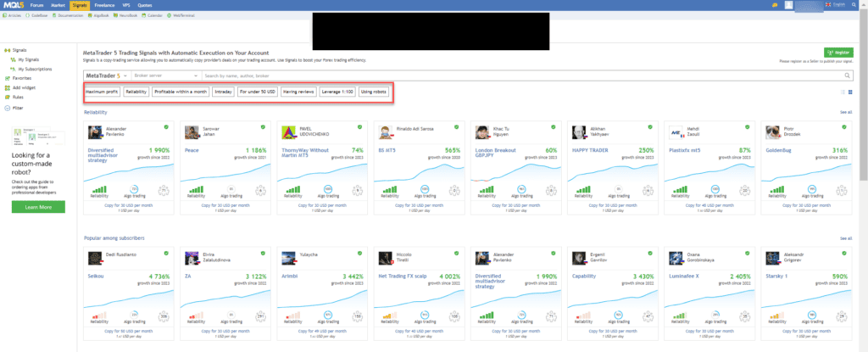Apply the Maximum profit filter
The image size is (868, 352).
tap(103, 92)
